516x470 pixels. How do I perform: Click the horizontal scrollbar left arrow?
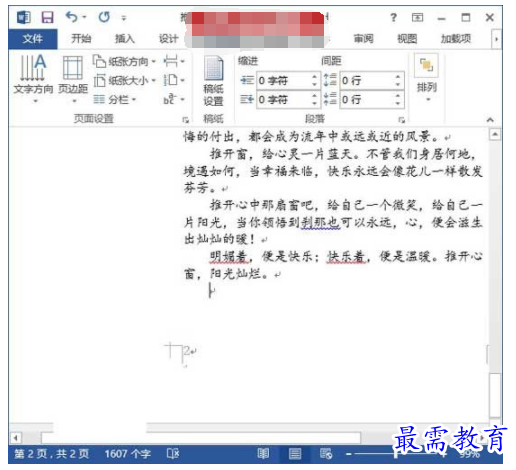15,437
